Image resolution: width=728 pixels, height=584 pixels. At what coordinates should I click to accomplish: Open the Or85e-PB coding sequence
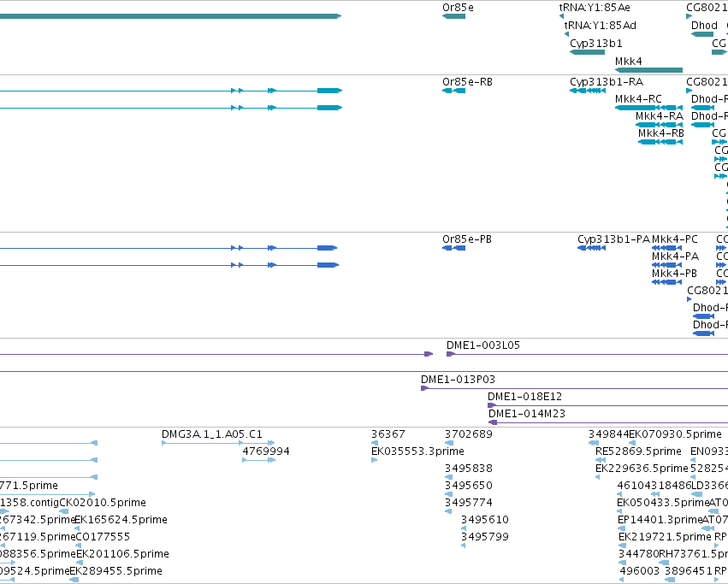[453, 248]
